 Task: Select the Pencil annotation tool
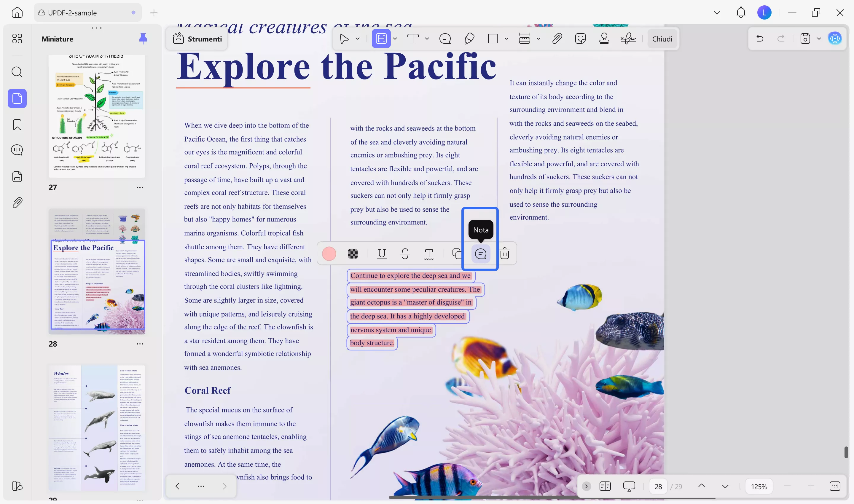469,38
